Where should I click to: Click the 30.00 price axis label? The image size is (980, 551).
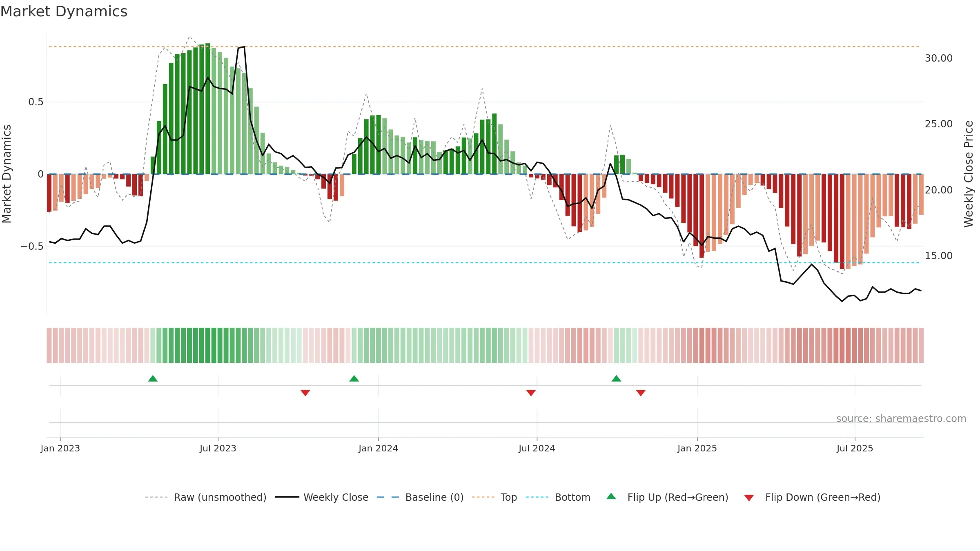click(x=938, y=58)
